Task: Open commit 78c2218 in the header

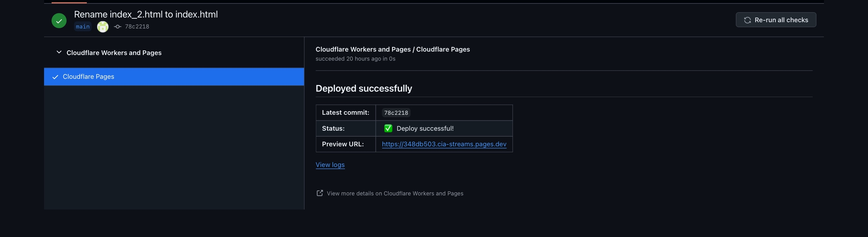Action: tap(137, 27)
